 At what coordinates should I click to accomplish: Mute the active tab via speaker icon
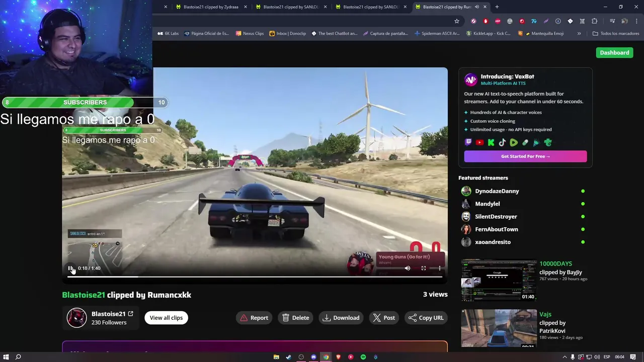point(477,7)
